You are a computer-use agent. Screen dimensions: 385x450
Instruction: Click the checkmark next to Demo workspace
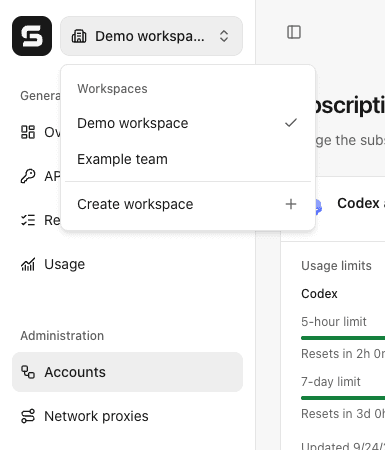coord(291,123)
